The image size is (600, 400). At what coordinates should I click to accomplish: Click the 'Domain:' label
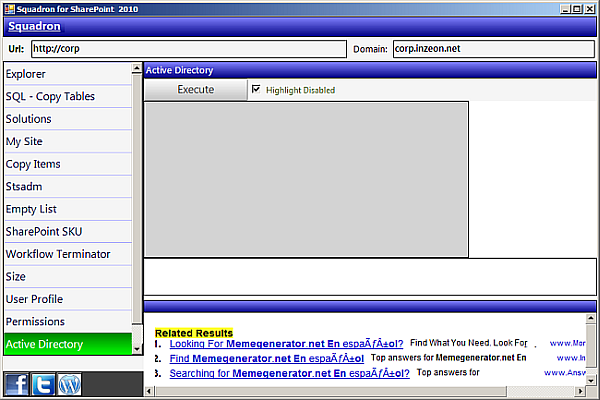point(370,49)
